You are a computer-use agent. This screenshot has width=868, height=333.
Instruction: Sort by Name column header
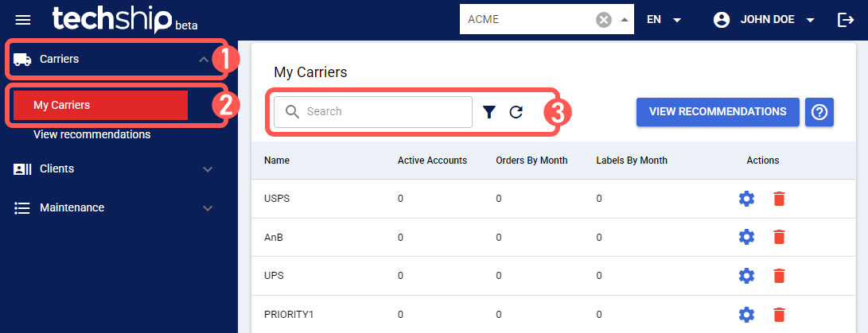[x=277, y=161]
